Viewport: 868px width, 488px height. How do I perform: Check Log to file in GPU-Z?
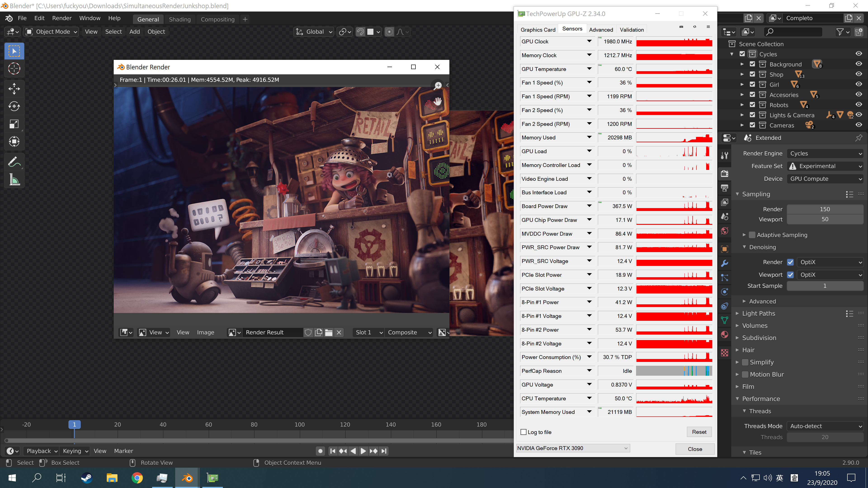[x=524, y=432]
